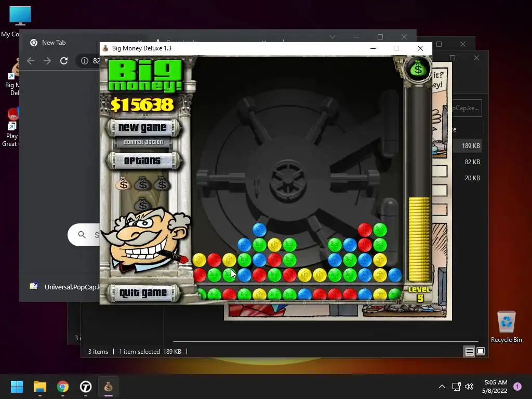The height and width of the screenshot is (399, 532).
Task: Open the clock and date panel
Action: pos(495,387)
